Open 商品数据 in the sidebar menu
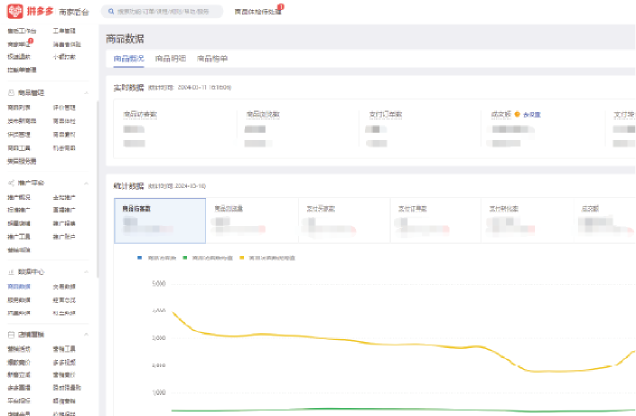 pyautogui.click(x=19, y=286)
